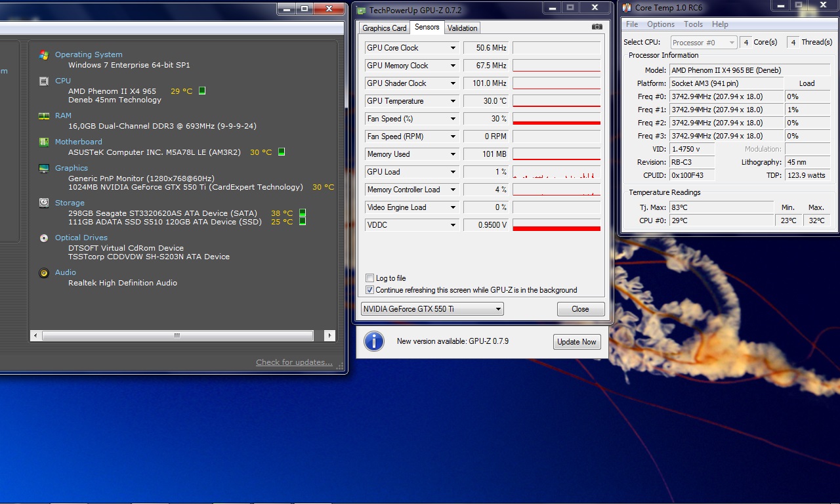The width and height of the screenshot is (840, 504).
Task: Click the Operating System Windows icon
Action: (x=44, y=55)
